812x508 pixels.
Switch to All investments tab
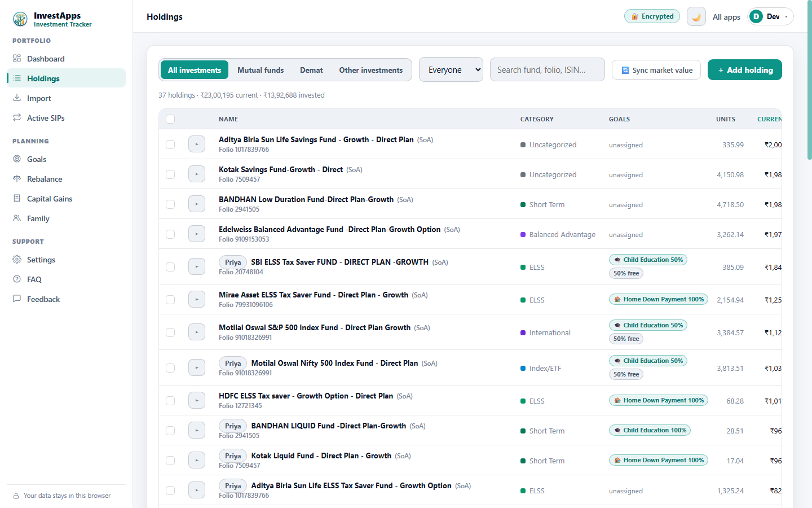[x=195, y=70]
